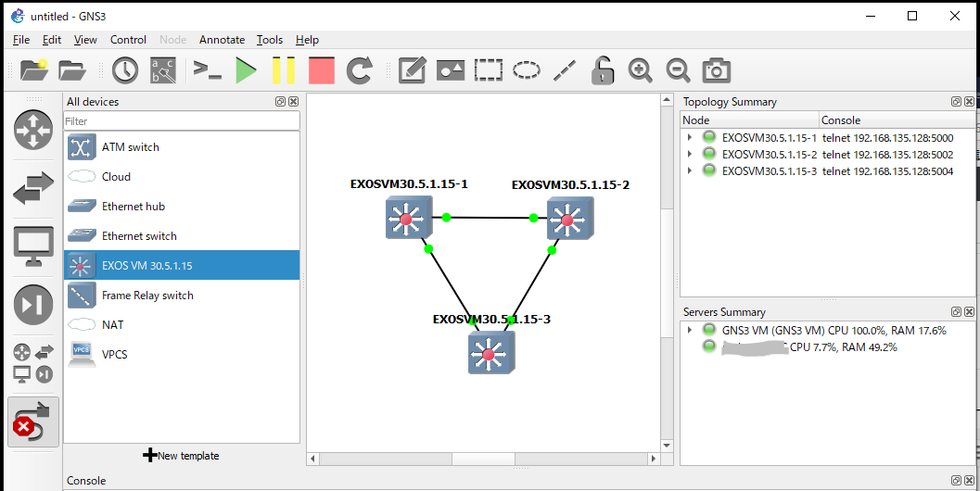Browse switches in the device sidebar
The image size is (980, 491).
click(33, 188)
